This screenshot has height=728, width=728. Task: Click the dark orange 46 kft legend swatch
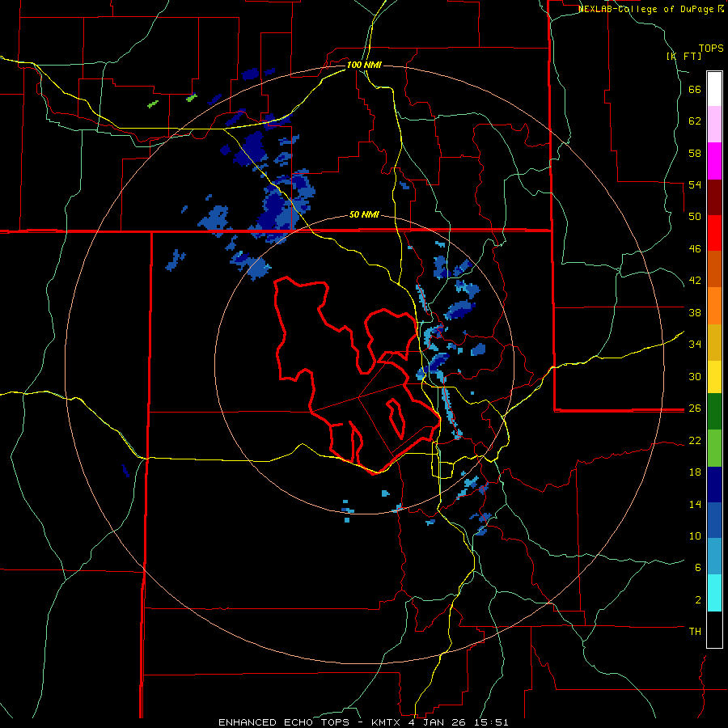(x=714, y=269)
